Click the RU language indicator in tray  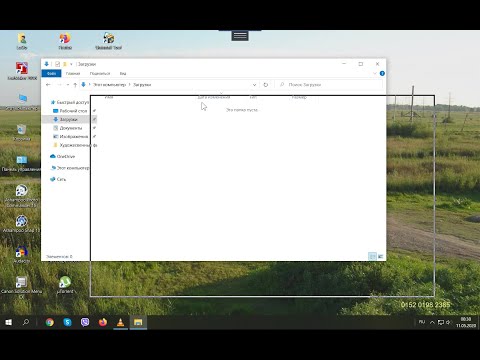(422, 322)
